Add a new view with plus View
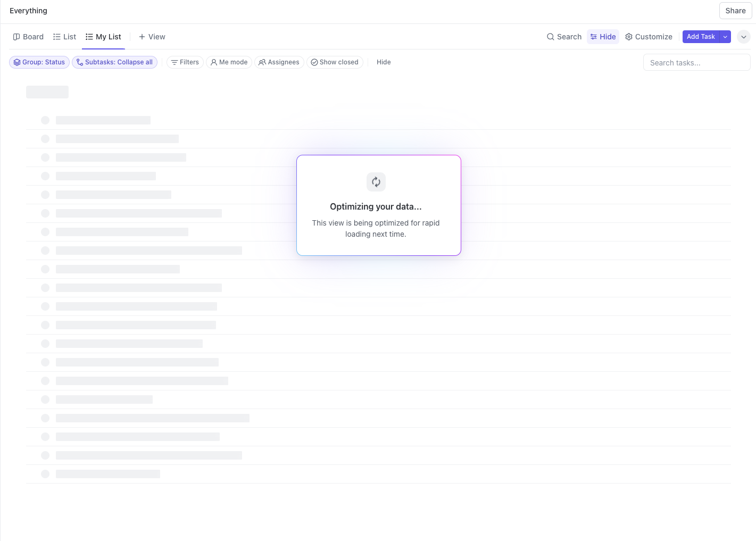 152,37
